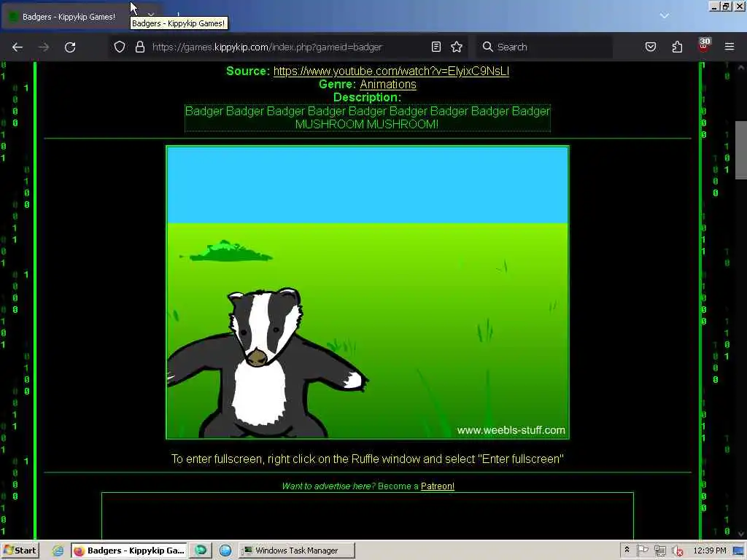Screen dimensions: 747x560
Task: View site security padlock info
Action: [x=139, y=47]
